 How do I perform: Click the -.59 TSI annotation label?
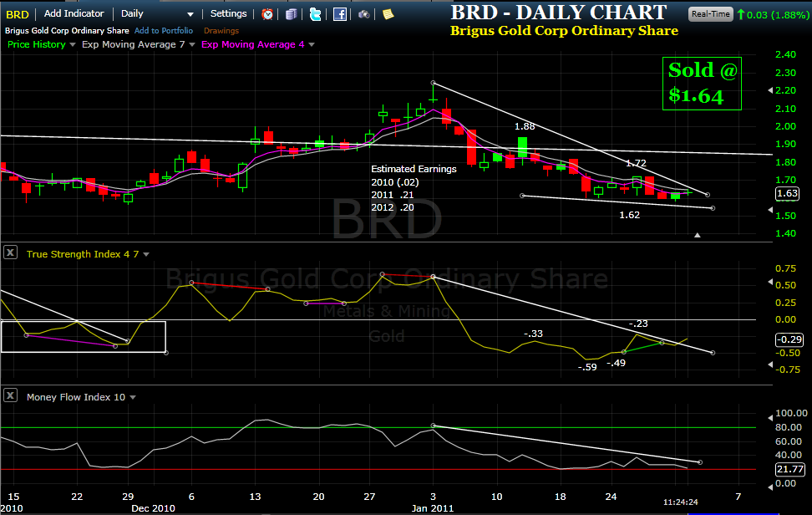pyautogui.click(x=587, y=367)
